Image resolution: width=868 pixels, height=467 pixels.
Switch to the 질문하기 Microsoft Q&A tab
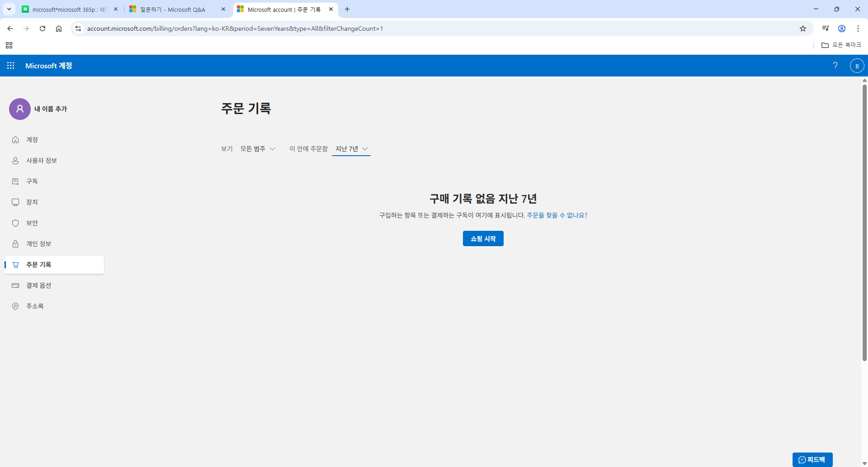(x=172, y=9)
